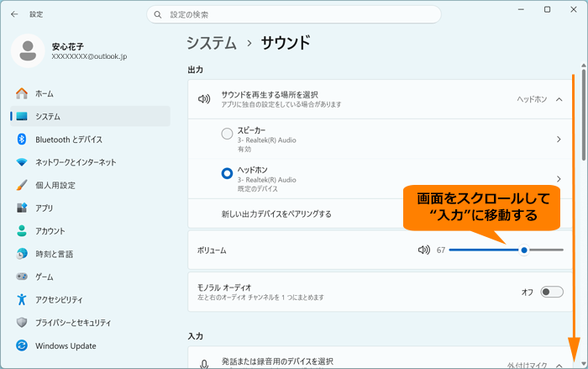This screenshot has height=369, width=588.
Task: Click 新しい出力デバイスをペアリングする row
Action: (380, 213)
